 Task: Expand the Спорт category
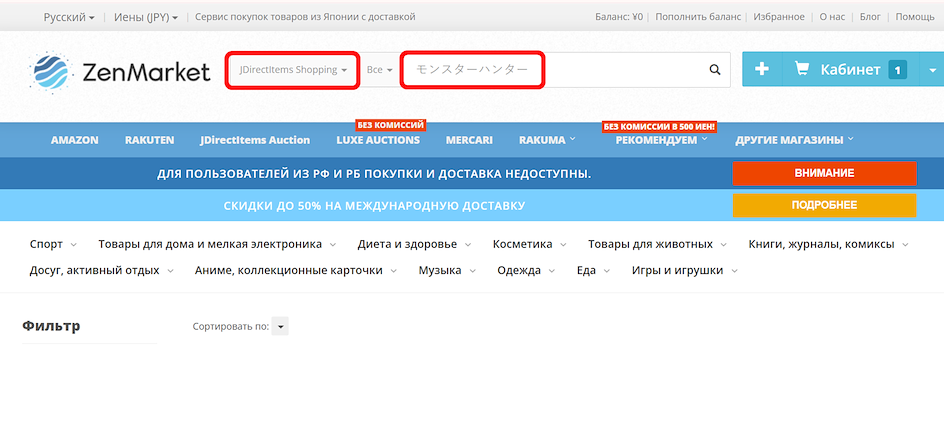tap(53, 244)
